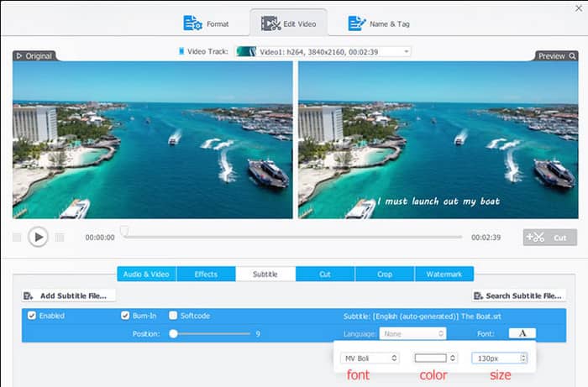Click the position value 9
588x387 pixels.
[x=258, y=333]
